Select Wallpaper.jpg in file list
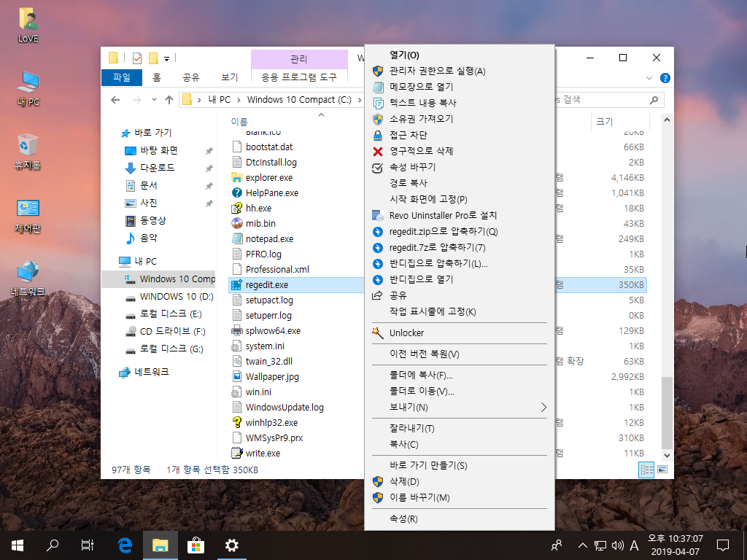Viewport: 747px width, 560px height. pyautogui.click(x=272, y=377)
